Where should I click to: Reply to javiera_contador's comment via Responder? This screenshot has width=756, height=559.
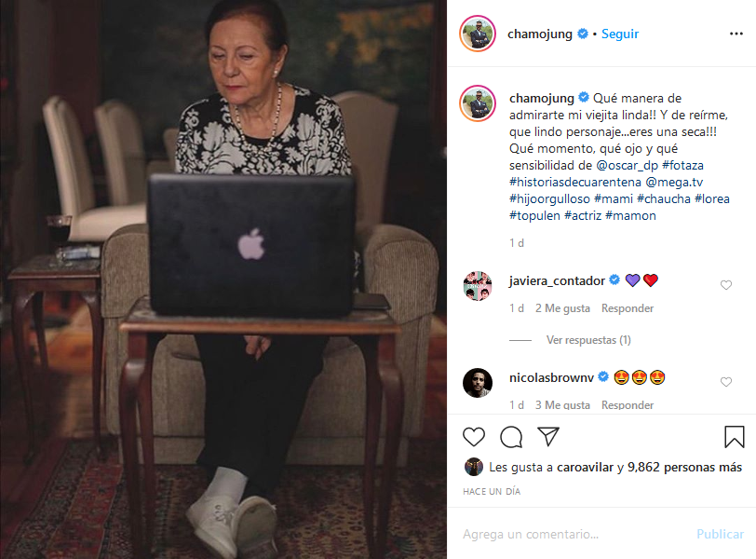(x=628, y=308)
